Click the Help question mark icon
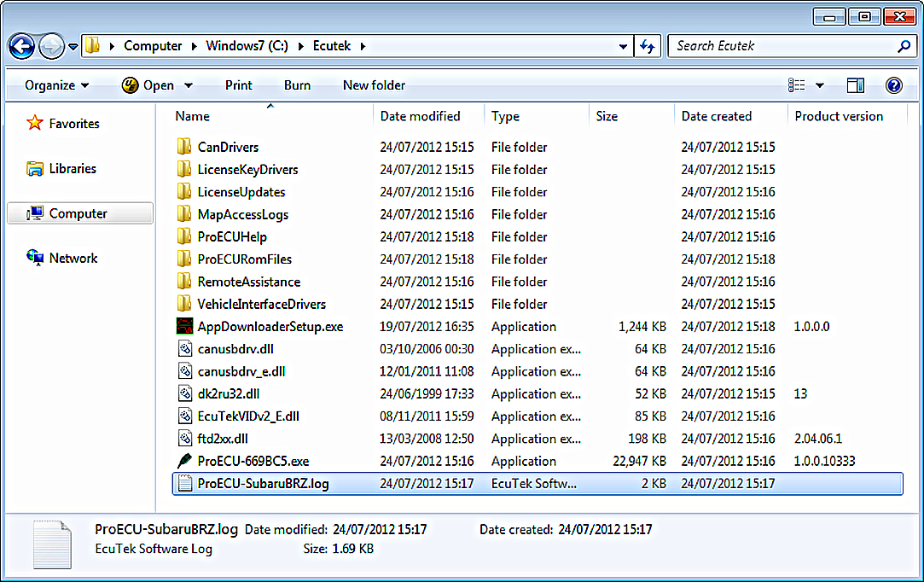 coord(893,85)
